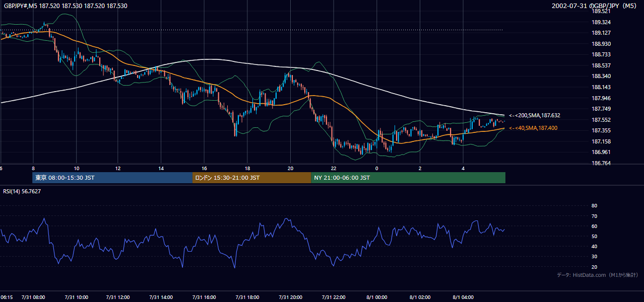Click RSI scale value 80
Viewport: 644px width, 302px height.
point(595,206)
